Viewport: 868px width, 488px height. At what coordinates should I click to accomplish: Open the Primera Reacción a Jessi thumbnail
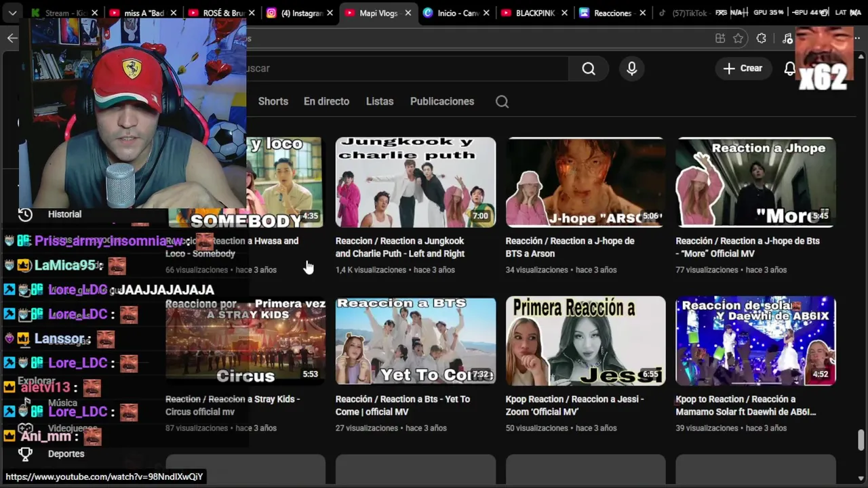586,341
